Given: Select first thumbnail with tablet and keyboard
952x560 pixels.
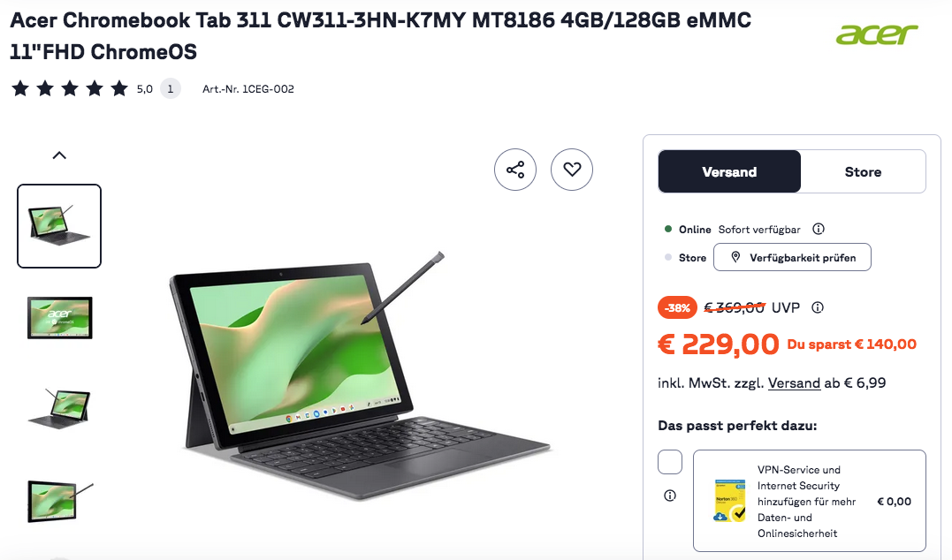Looking at the screenshot, I should pos(59,226).
